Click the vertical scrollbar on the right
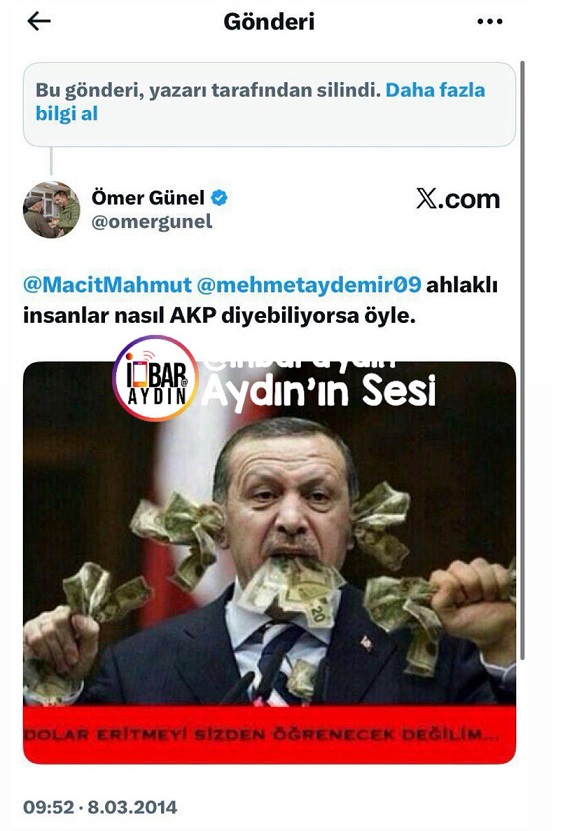565x831 pixels. pyautogui.click(x=523, y=360)
